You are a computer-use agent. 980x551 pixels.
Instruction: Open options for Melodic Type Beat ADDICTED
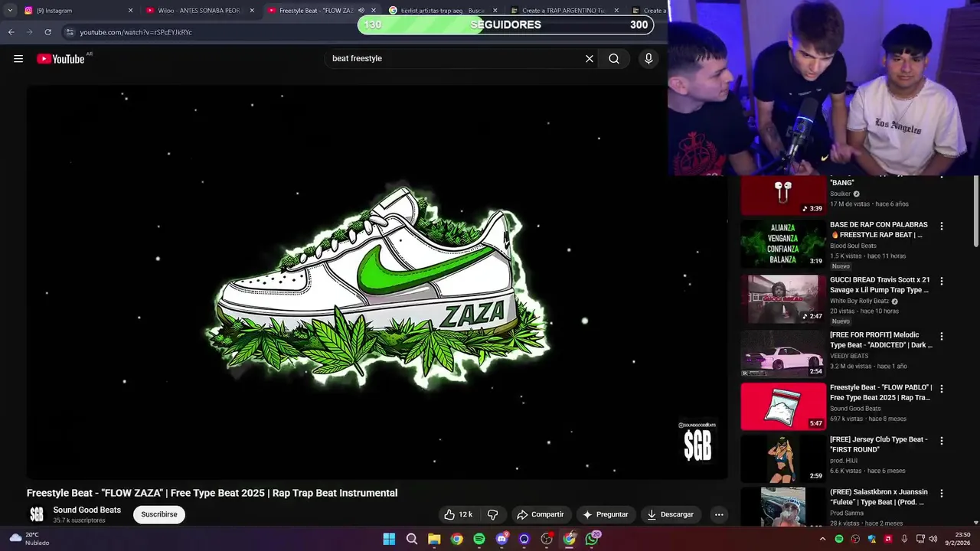[942, 337]
